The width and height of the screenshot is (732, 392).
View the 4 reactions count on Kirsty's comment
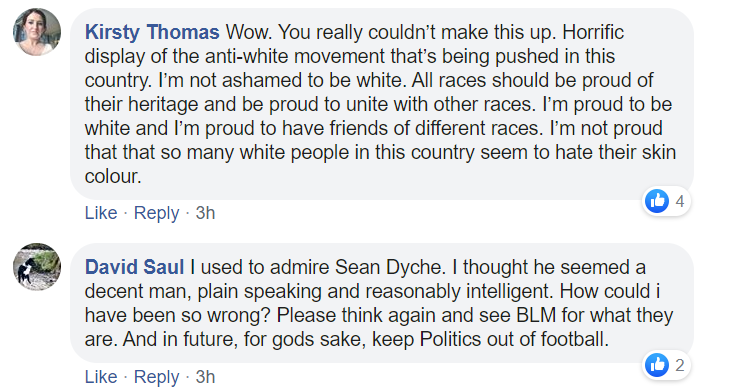680,201
